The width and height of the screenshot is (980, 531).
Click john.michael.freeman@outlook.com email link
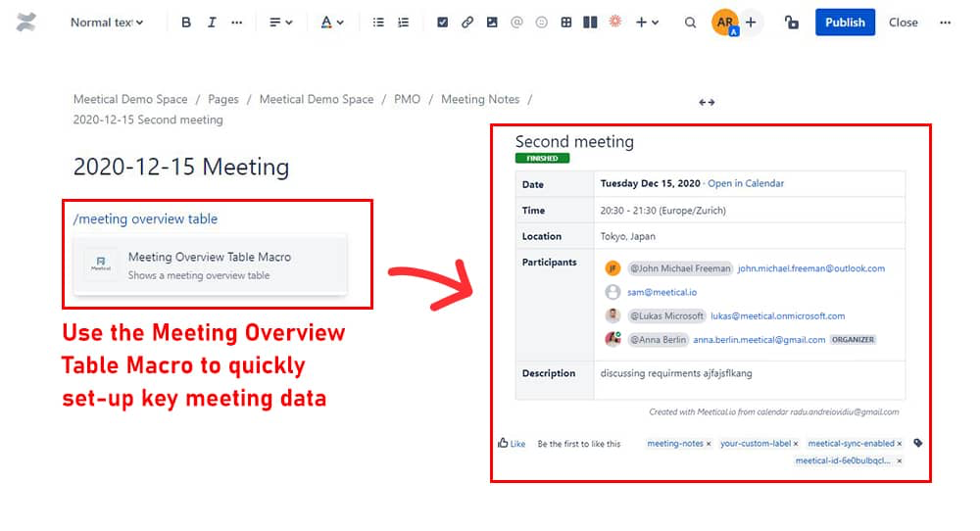tap(811, 268)
